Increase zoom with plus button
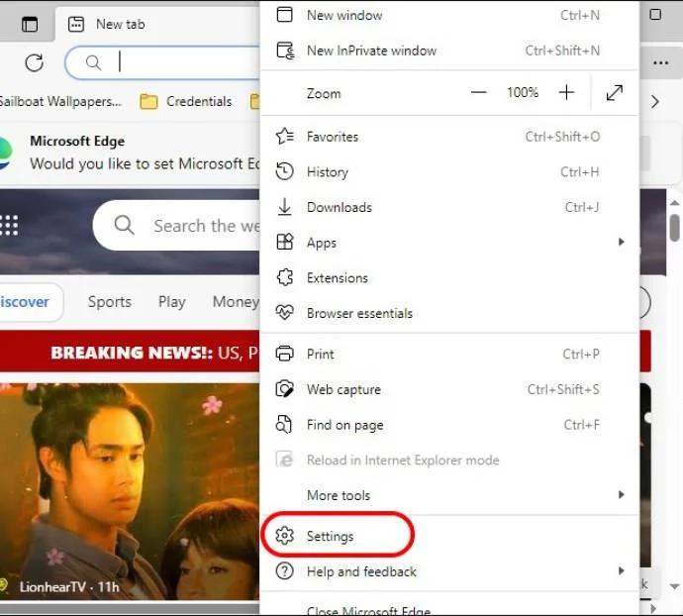This screenshot has width=683, height=616. pos(566,92)
